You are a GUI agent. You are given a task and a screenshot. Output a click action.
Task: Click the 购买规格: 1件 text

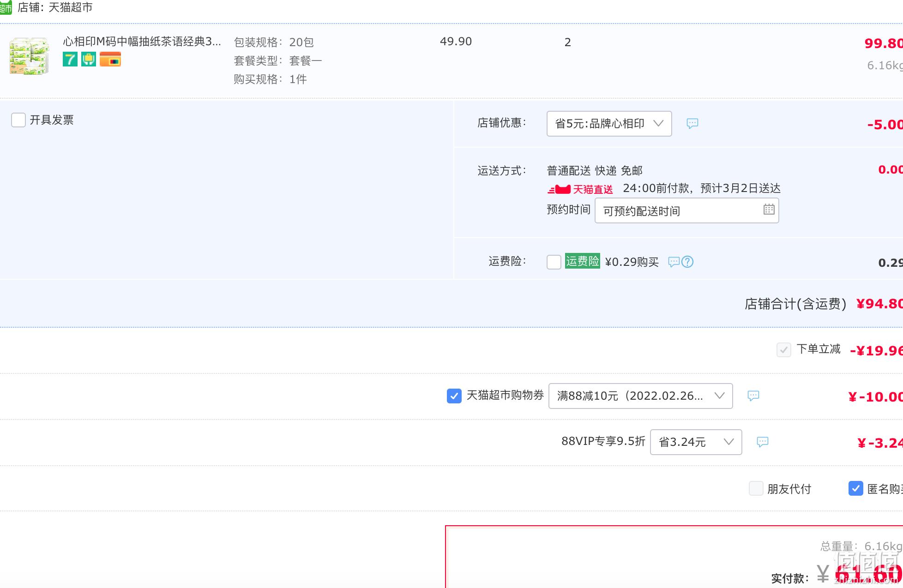pos(270,79)
